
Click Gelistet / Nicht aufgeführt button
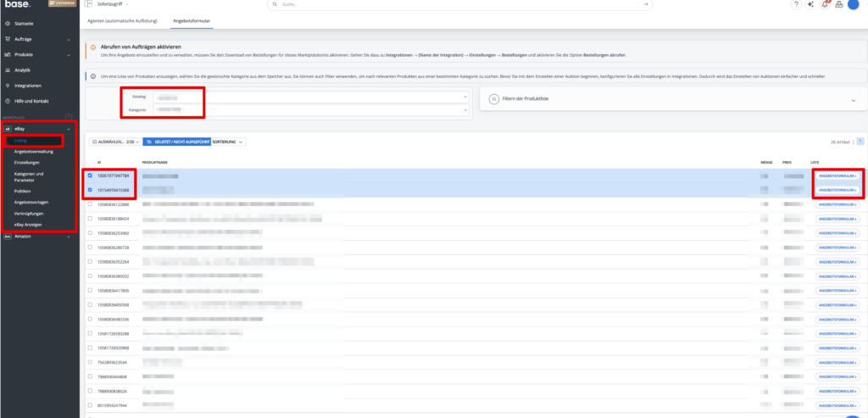tap(176, 142)
